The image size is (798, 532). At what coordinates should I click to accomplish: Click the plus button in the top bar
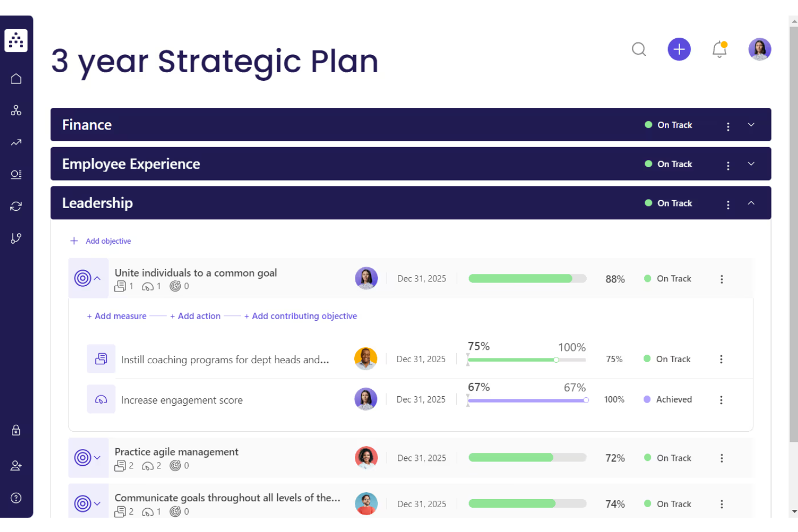pyautogui.click(x=679, y=49)
